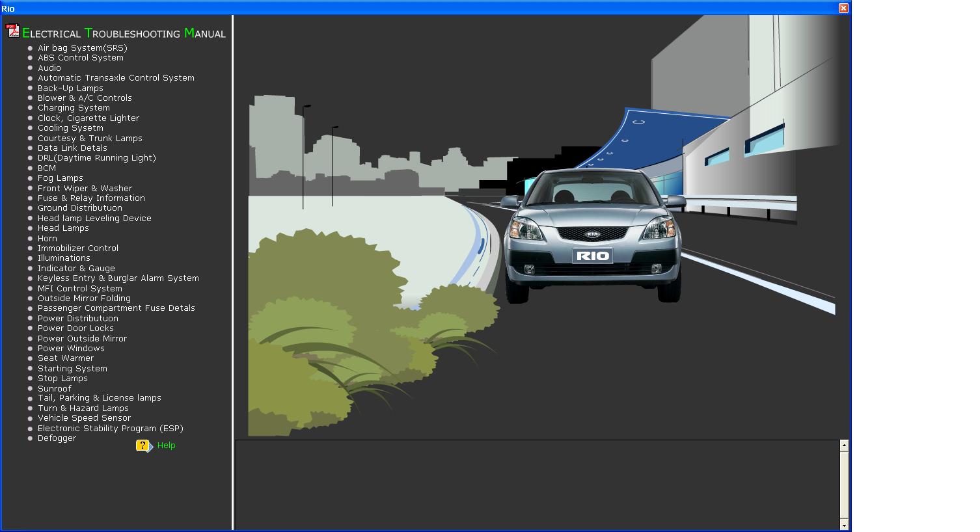
Task: Open Passenger Compartment Fuse Detals
Action: pos(116,308)
